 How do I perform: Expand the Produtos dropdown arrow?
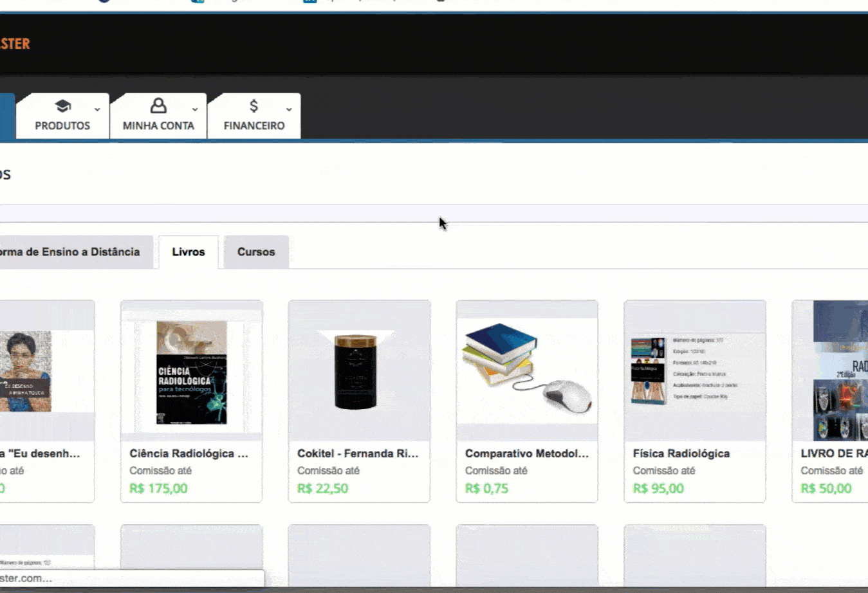click(x=97, y=109)
